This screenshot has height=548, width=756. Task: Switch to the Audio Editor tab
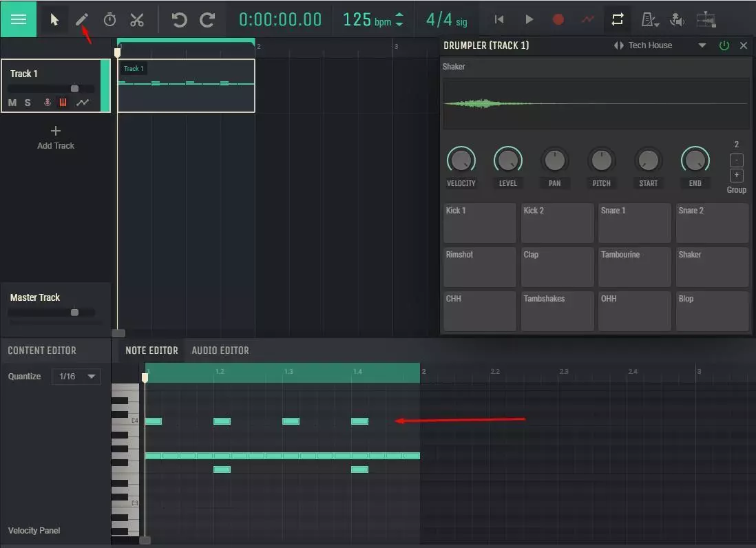click(x=220, y=350)
